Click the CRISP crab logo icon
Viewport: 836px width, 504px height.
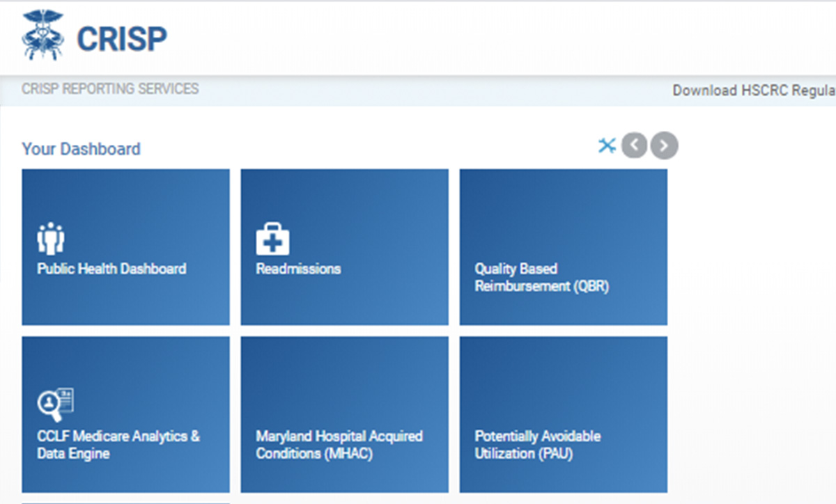pos(43,36)
